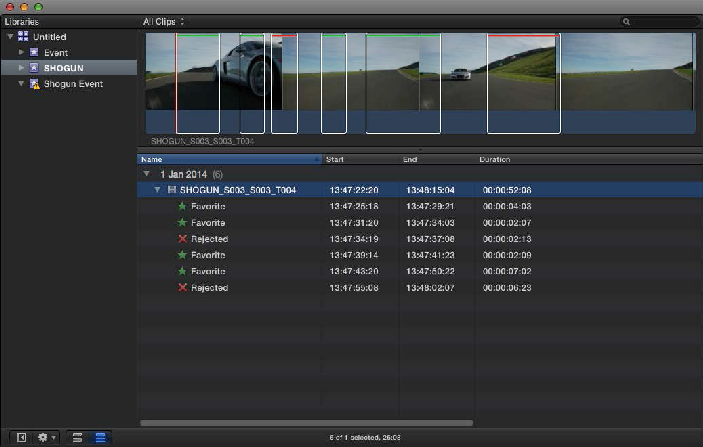Click the horizontal scrollbar below the list
Image resolution: width=703 pixels, height=447 pixels.
coord(305,423)
